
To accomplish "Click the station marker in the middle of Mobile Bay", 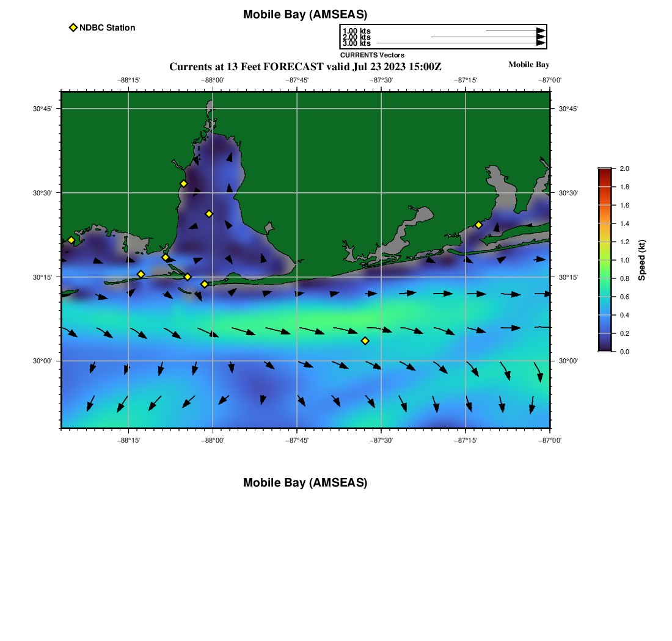I will point(209,214).
